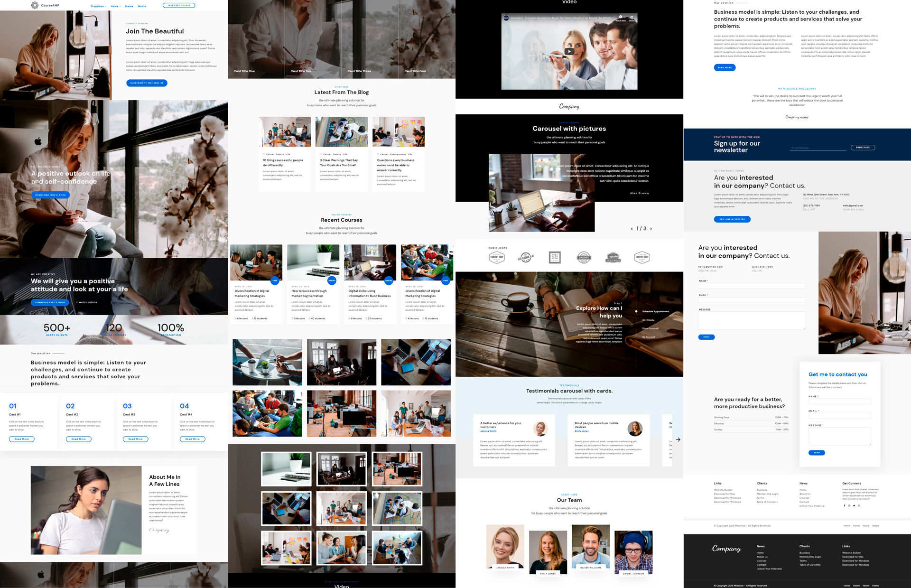
Task: Go to next carousel picture arrow
Action: click(651, 229)
